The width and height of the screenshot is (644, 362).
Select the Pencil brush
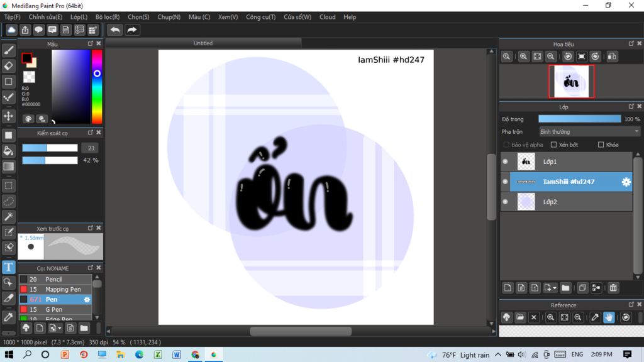(x=55, y=279)
